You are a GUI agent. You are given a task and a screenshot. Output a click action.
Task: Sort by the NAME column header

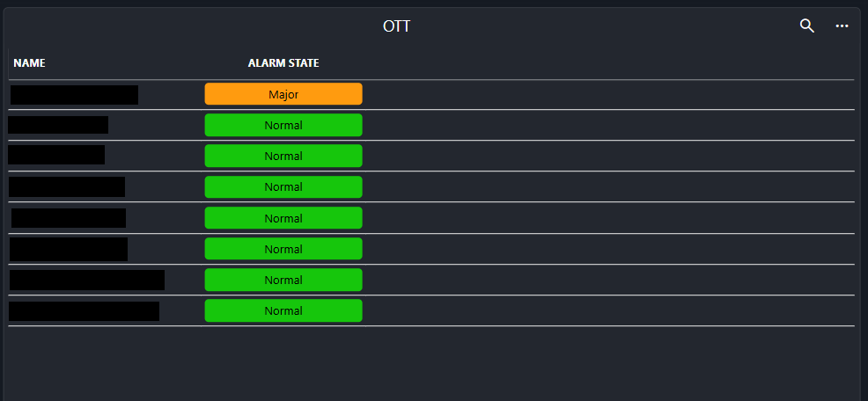point(29,63)
